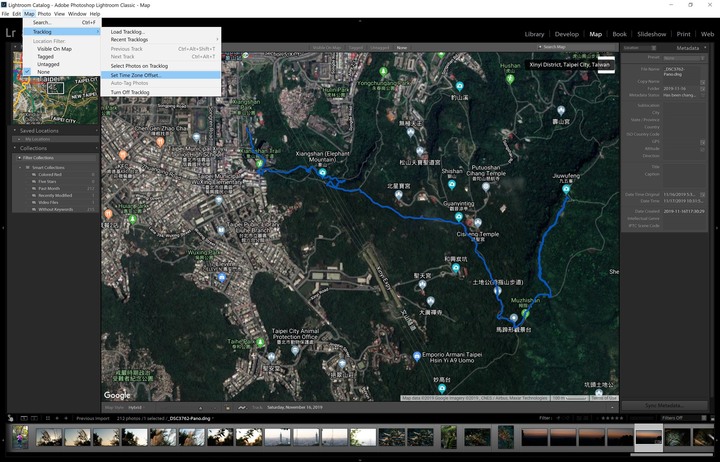
Task: Click the Untagged filter in the map filter bar
Action: point(379,47)
